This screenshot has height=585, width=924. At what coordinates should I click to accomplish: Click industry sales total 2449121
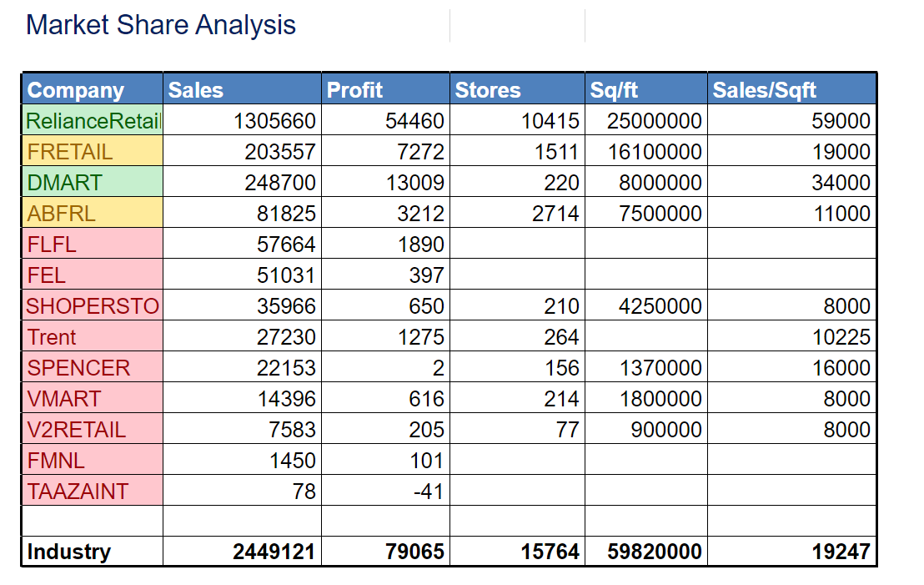274,552
